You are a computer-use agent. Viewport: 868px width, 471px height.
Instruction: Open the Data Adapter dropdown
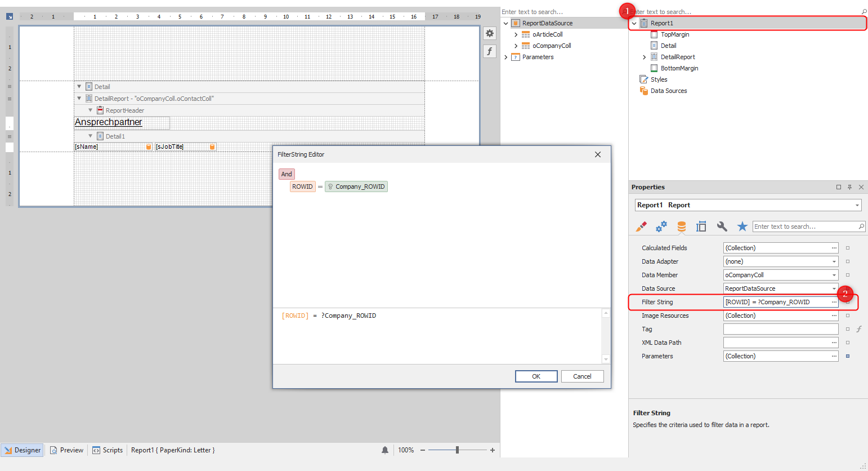834,261
